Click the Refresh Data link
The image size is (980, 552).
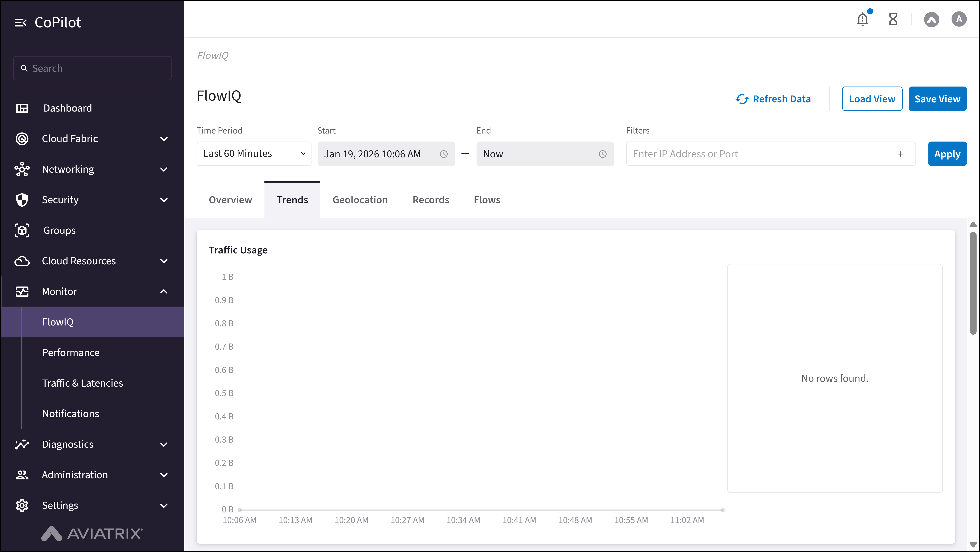pos(773,99)
